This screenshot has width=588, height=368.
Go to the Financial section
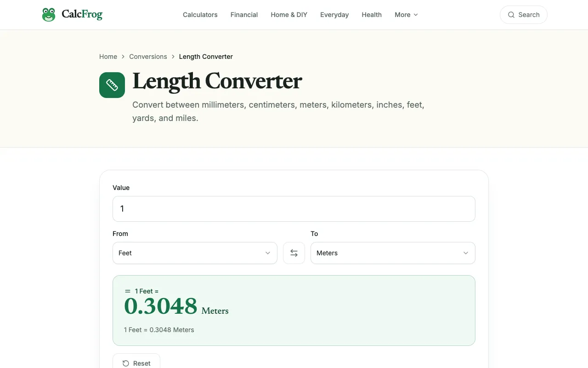tap(244, 15)
